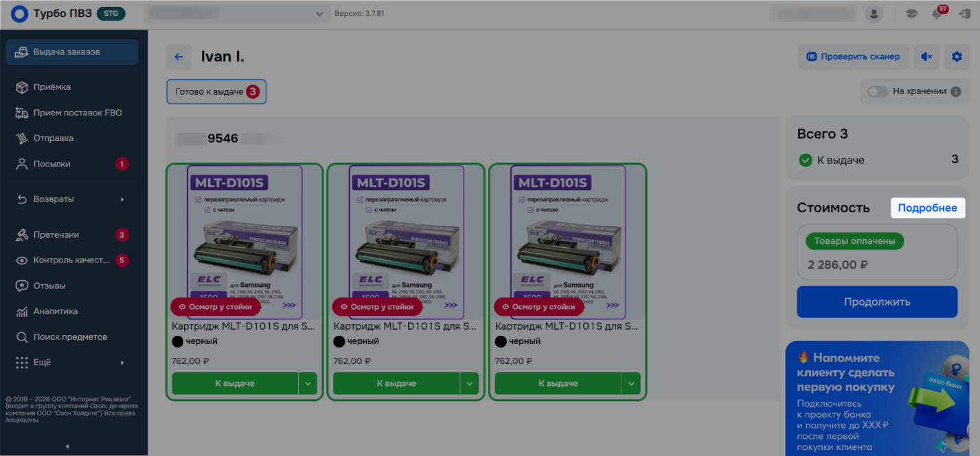Select the Готово к выдаче tab
The image size is (980, 456).
click(x=216, y=91)
